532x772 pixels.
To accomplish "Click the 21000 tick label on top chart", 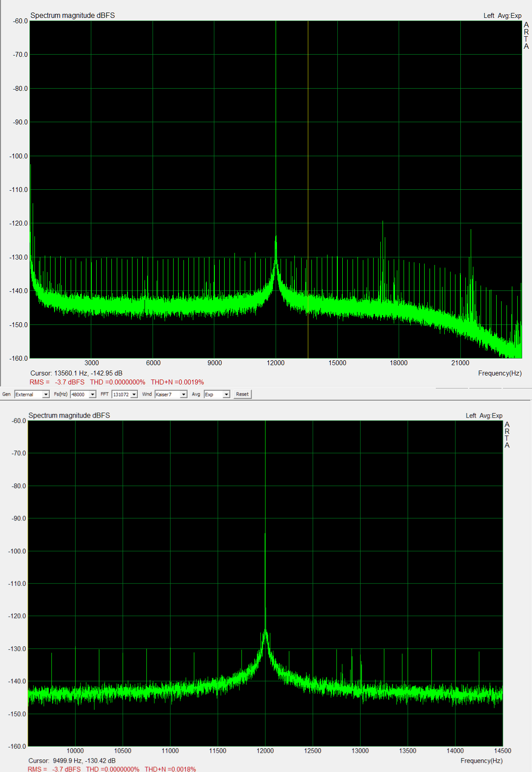I will pyautogui.click(x=460, y=363).
